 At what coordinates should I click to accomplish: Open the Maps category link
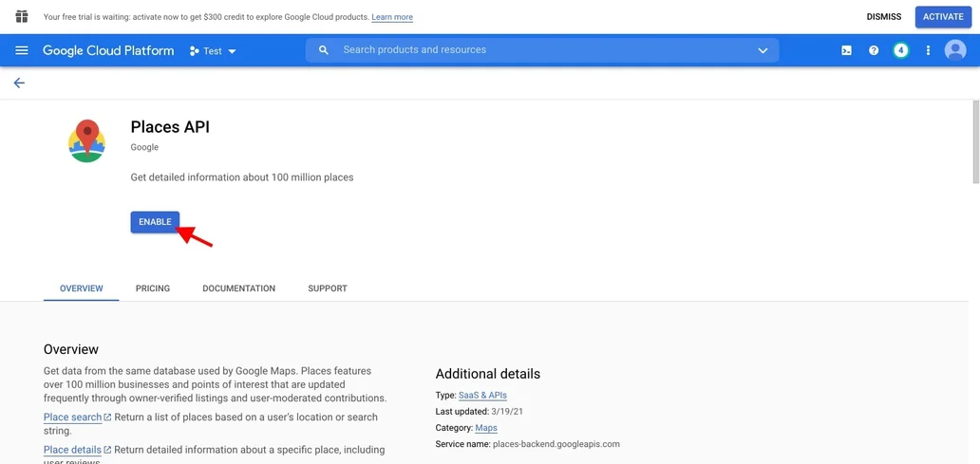coord(486,428)
